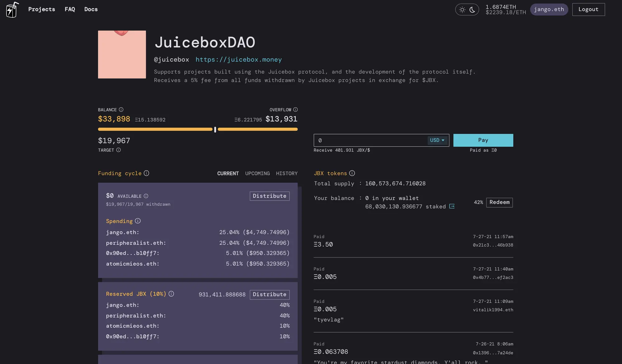Click the blue Pay button
The width and height of the screenshot is (622, 364).
point(483,140)
